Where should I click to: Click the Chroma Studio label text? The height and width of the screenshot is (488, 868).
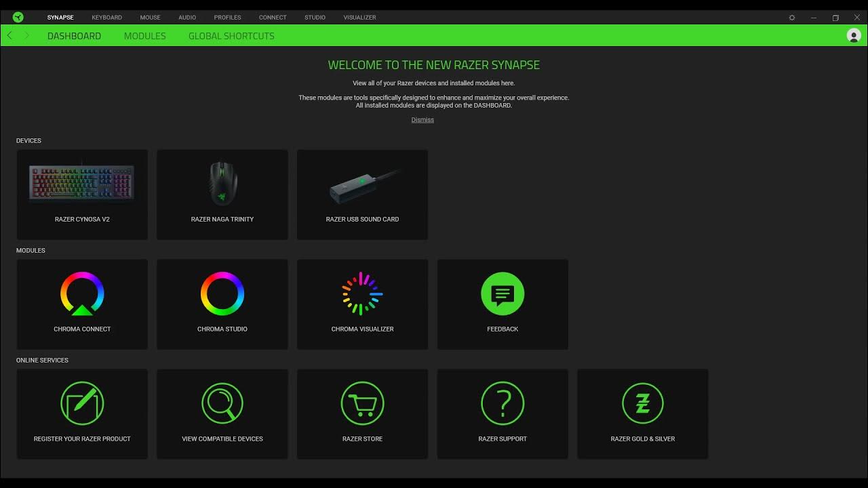[x=222, y=329]
